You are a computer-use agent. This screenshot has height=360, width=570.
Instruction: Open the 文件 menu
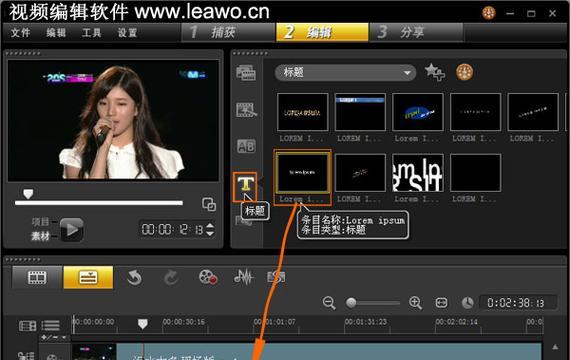[x=20, y=33]
